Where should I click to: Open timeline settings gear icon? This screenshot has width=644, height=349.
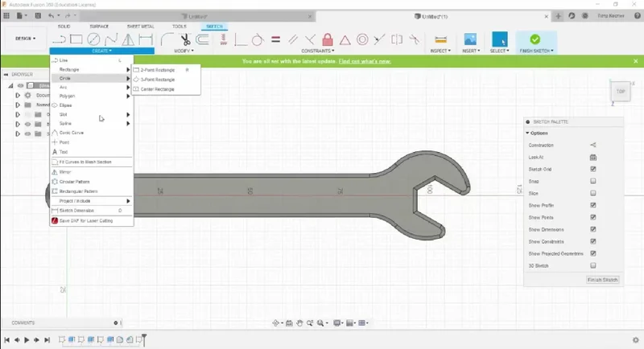(x=636, y=340)
